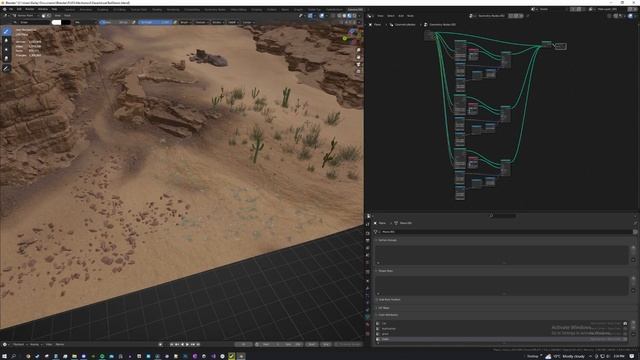This screenshot has height=360, width=640.
Task: Open the Falloff settings popover
Action: coord(233,22)
